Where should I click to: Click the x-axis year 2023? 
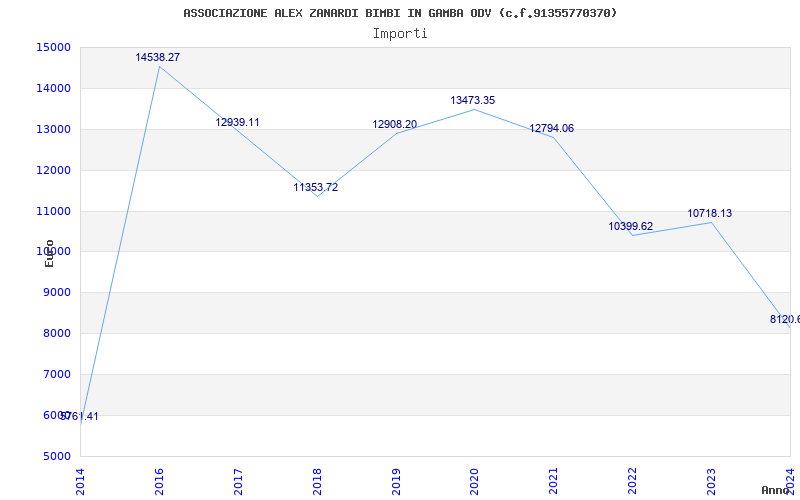[711, 481]
